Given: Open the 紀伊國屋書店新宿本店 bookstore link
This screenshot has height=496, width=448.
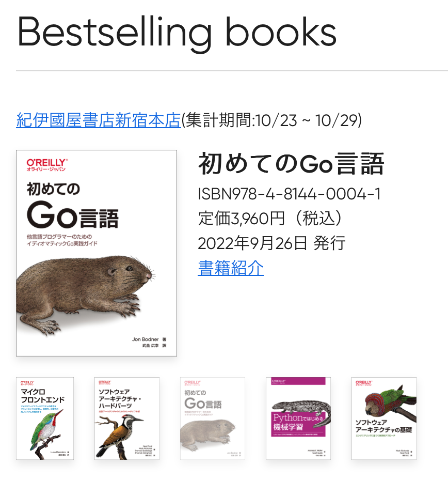Looking at the screenshot, I should pyautogui.click(x=98, y=120).
